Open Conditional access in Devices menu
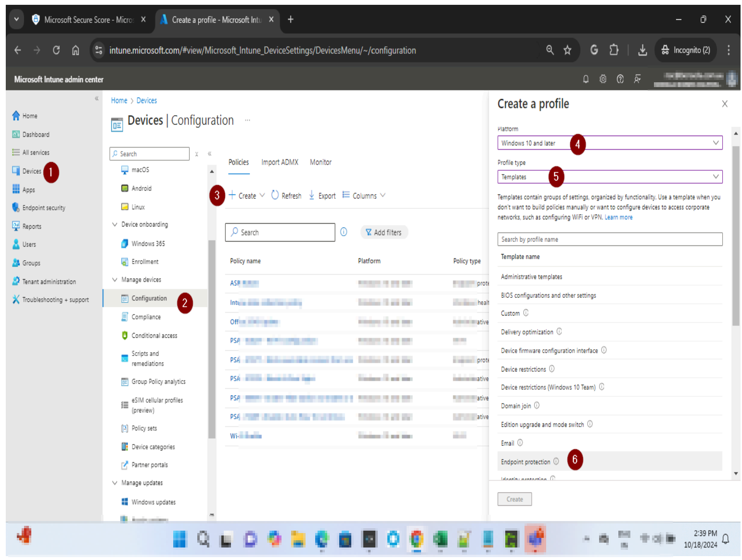 click(x=149, y=336)
